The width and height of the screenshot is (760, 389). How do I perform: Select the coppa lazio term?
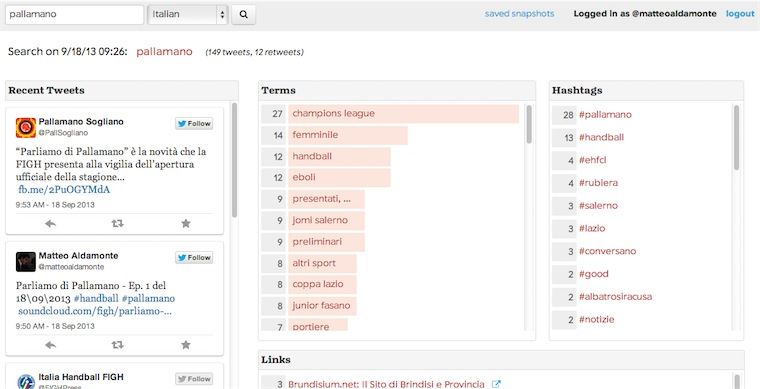tap(322, 284)
